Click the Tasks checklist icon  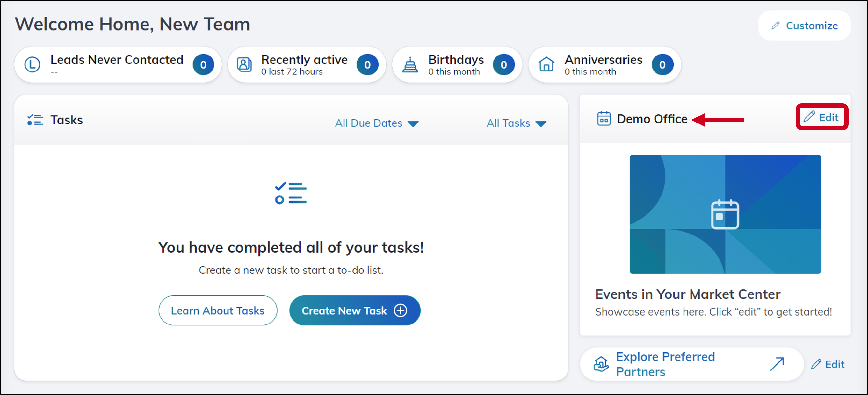35,119
